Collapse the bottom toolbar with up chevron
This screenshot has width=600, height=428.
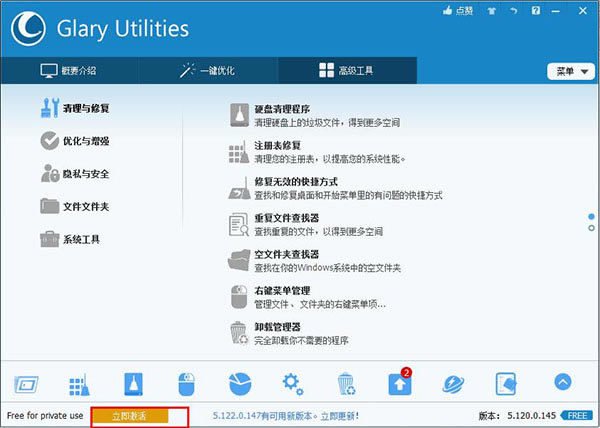[x=562, y=381]
